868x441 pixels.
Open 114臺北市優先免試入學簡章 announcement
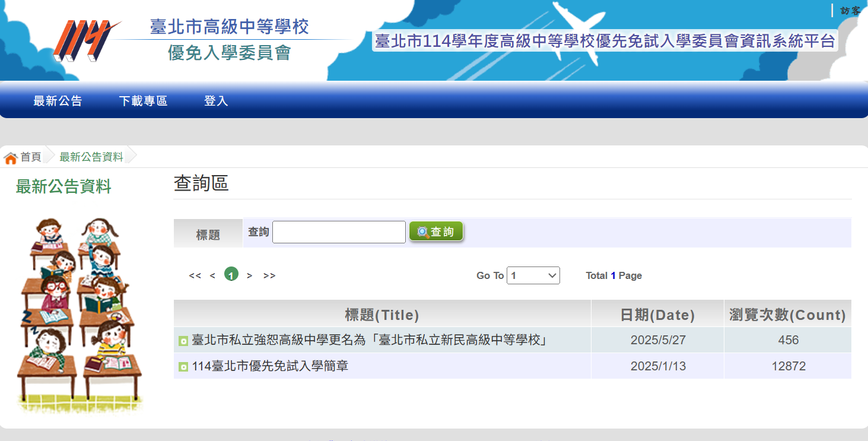click(270, 366)
